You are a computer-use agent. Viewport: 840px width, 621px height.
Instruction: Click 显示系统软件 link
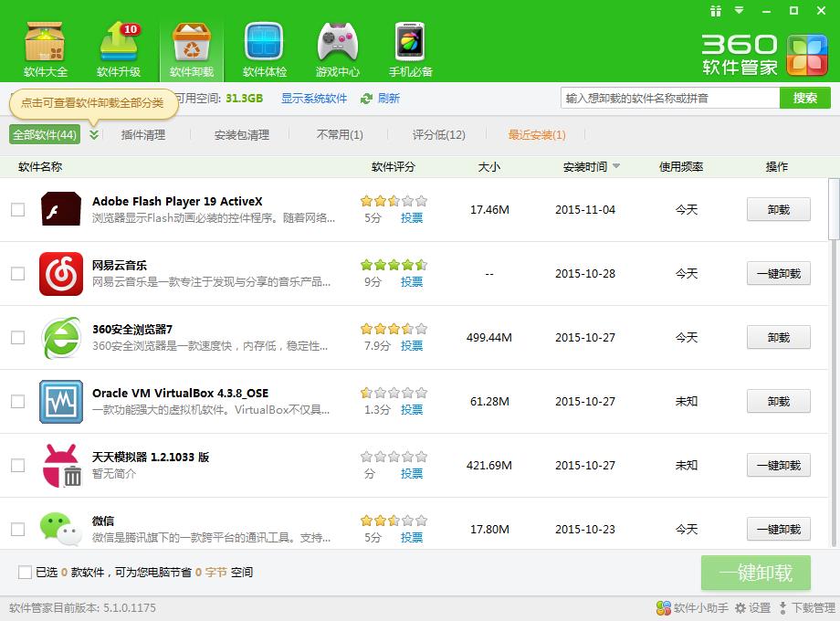point(314,99)
